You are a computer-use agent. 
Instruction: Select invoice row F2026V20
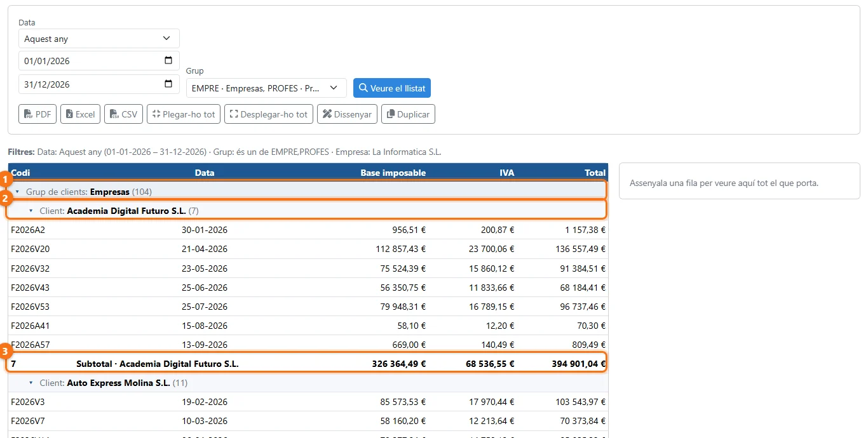coord(308,249)
